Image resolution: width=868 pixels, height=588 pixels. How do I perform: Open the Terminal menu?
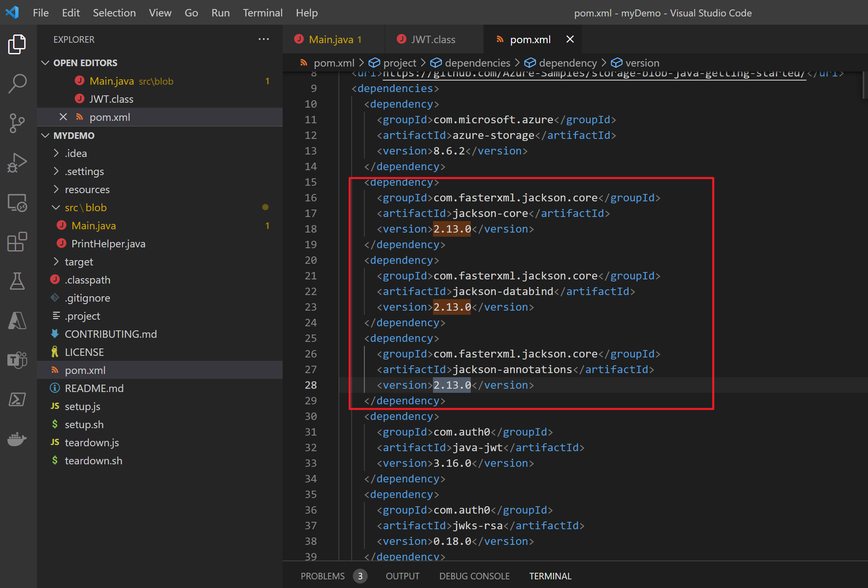(x=262, y=13)
